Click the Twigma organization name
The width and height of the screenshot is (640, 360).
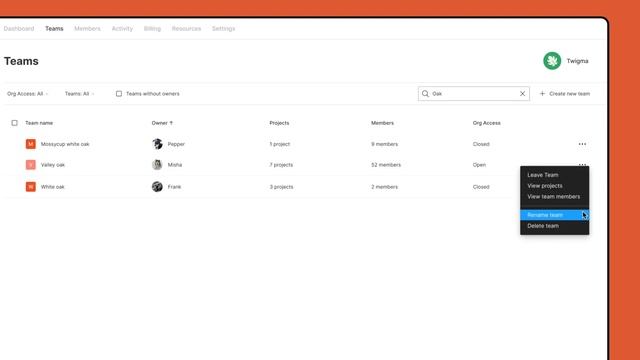tap(577, 61)
